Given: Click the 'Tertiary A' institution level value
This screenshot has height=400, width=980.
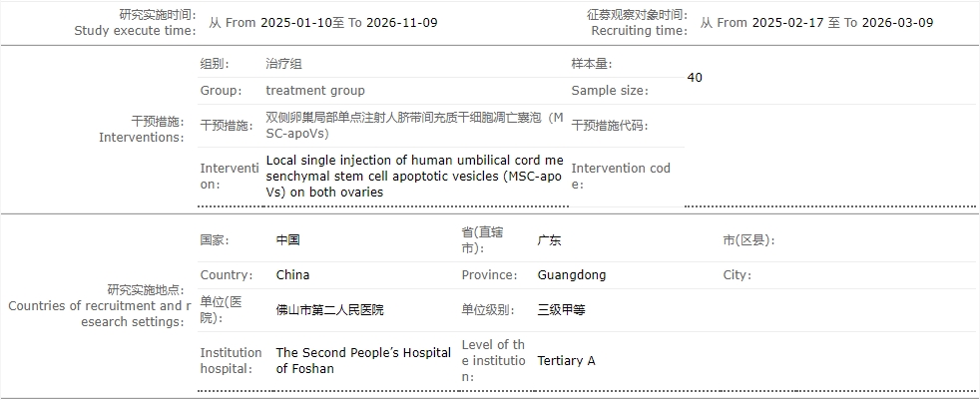Looking at the screenshot, I should click(x=566, y=361).
